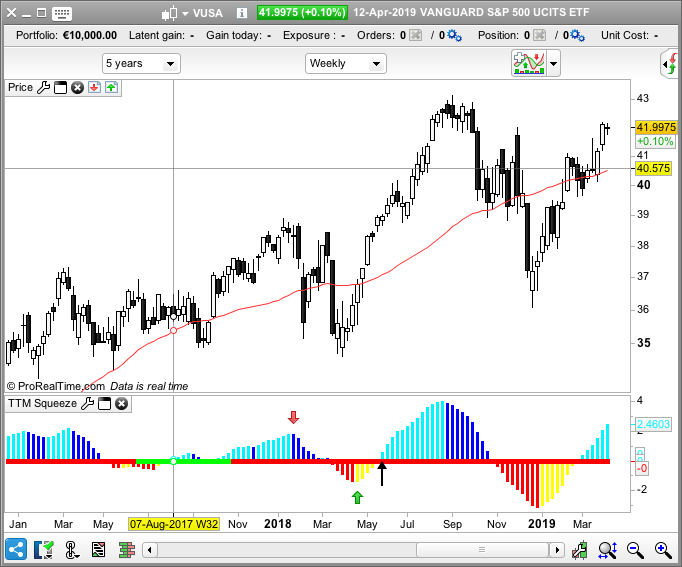Screen dimensions: 682x567
Task: Close the TTM Squeeze indicator
Action: [121, 404]
